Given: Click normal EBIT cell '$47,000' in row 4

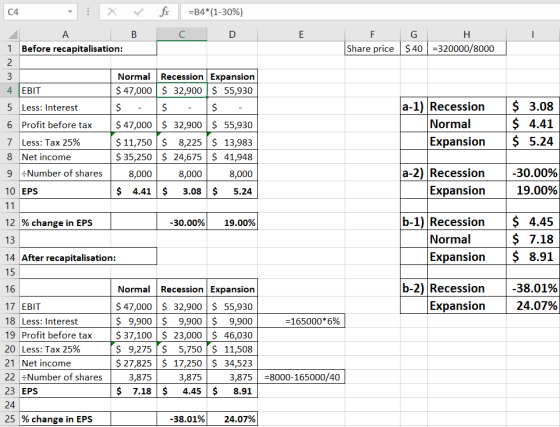Looking at the screenshot, I should tap(134, 90).
